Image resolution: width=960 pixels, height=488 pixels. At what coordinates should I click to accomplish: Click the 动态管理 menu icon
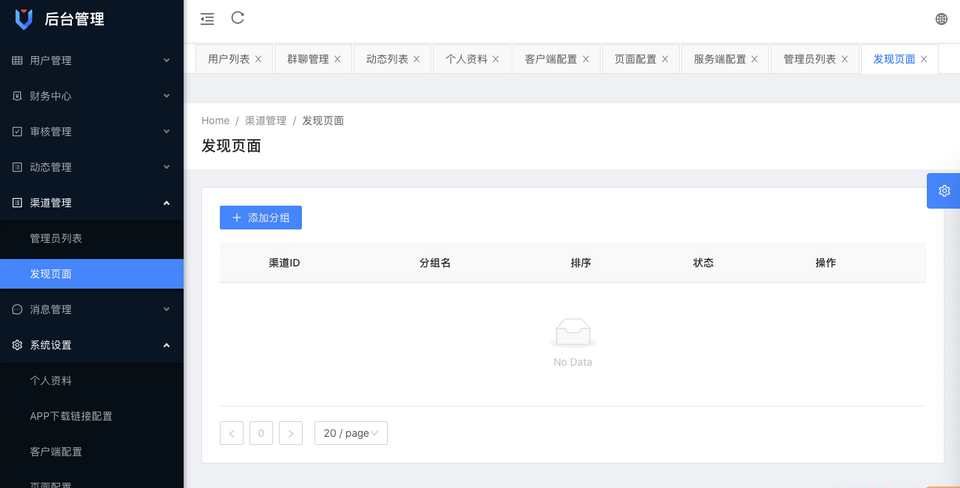17,167
